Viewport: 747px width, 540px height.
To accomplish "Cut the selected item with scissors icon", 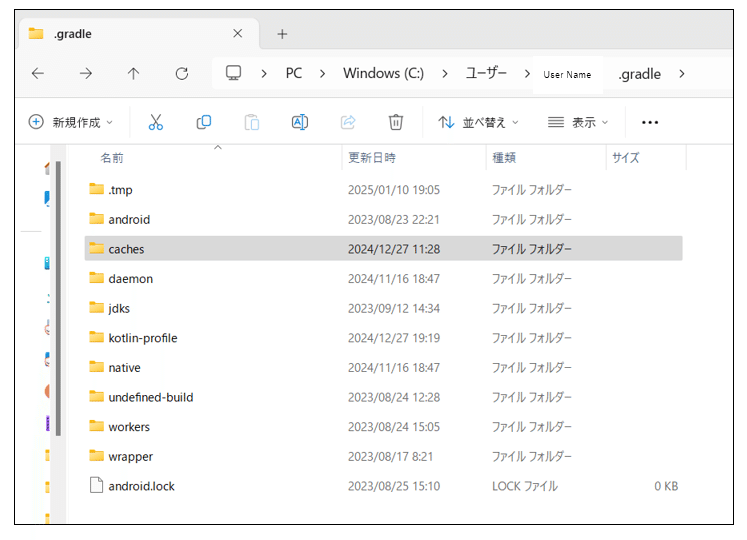I will tap(156, 122).
